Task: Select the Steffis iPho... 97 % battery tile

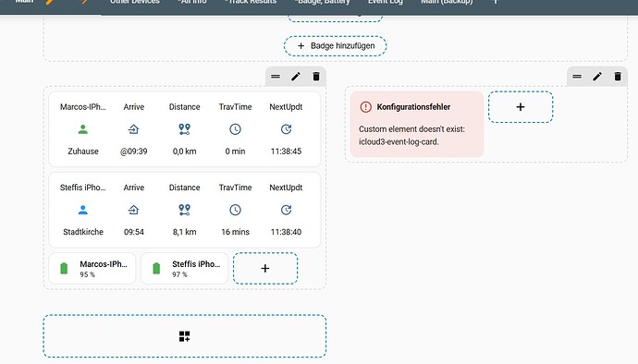Action: 184,269
